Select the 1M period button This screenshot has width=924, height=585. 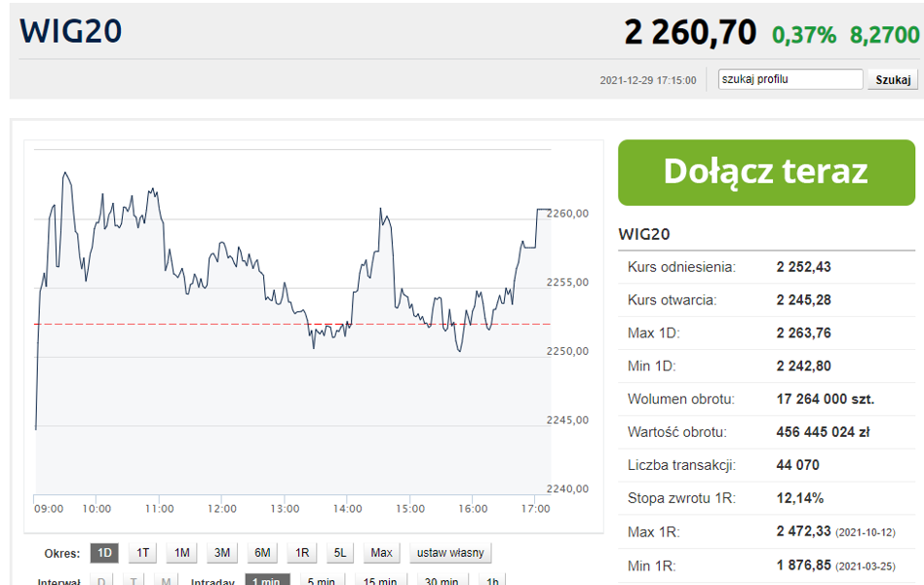click(x=182, y=553)
